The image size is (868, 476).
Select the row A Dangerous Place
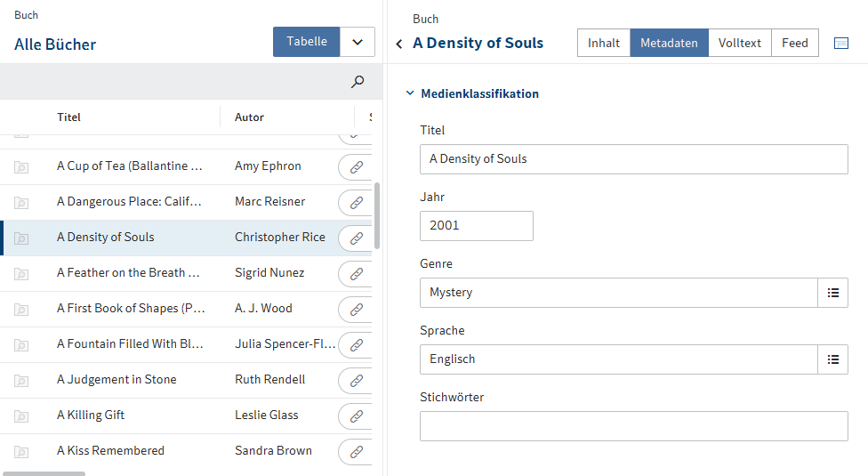click(x=186, y=203)
